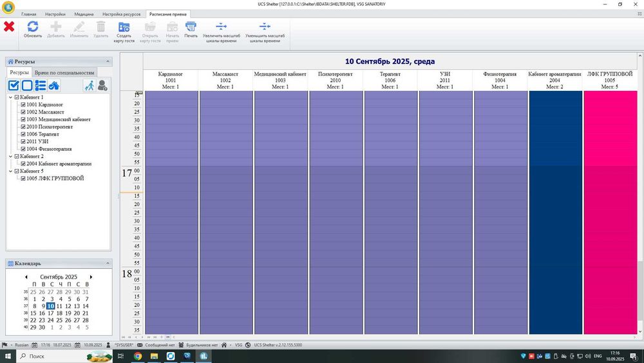Screen dimensions: 644x363
Task: Click the flag language icon in status bar
Action: point(5,345)
